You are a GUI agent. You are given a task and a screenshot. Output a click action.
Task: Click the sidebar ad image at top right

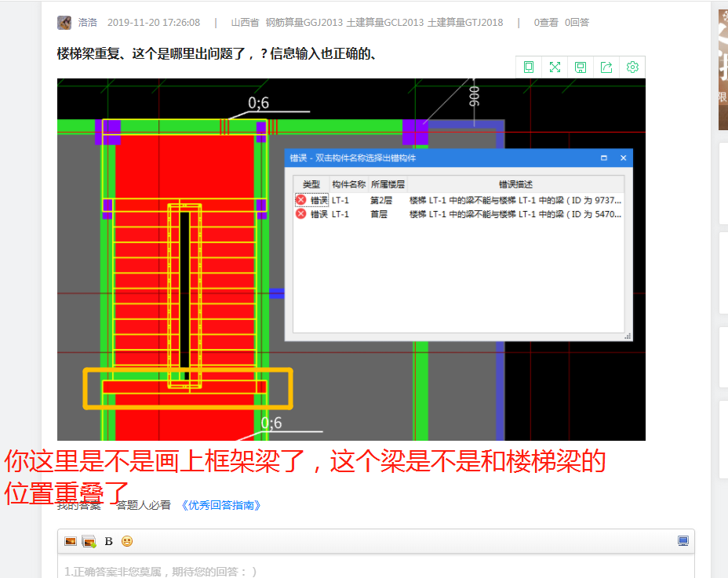(x=723, y=70)
